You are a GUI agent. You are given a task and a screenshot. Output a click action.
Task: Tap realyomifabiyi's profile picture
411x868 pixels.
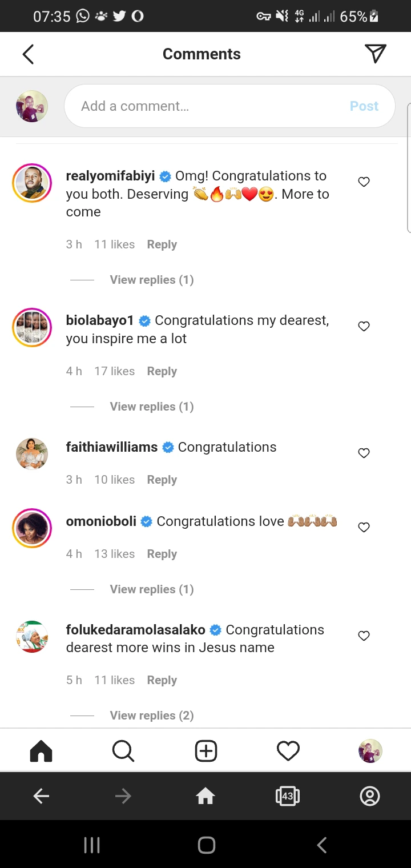pos(32,183)
